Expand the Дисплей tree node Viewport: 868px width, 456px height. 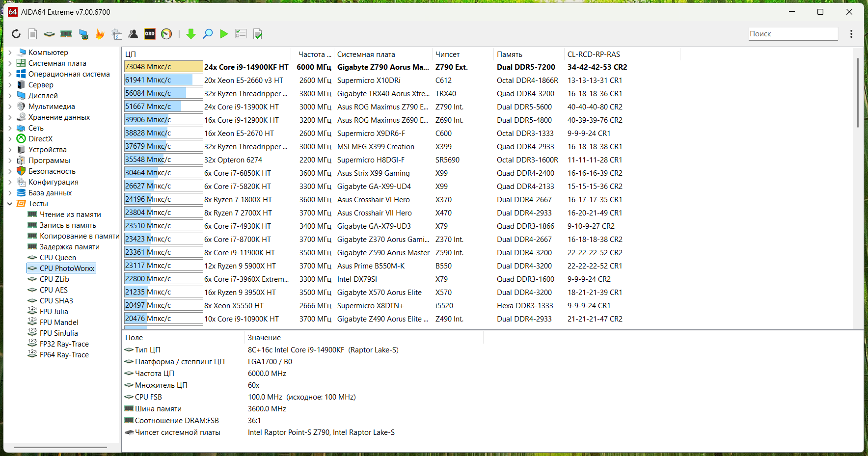(10, 96)
